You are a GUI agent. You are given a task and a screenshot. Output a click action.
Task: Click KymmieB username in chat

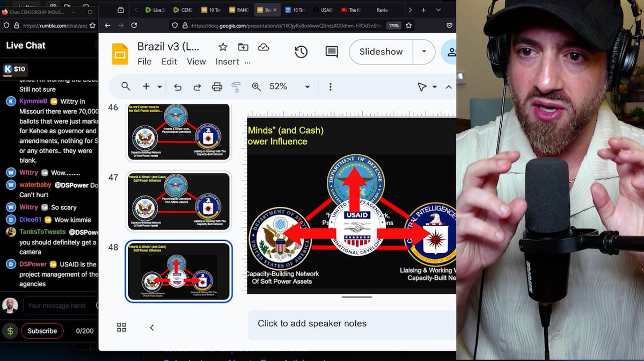[33, 101]
